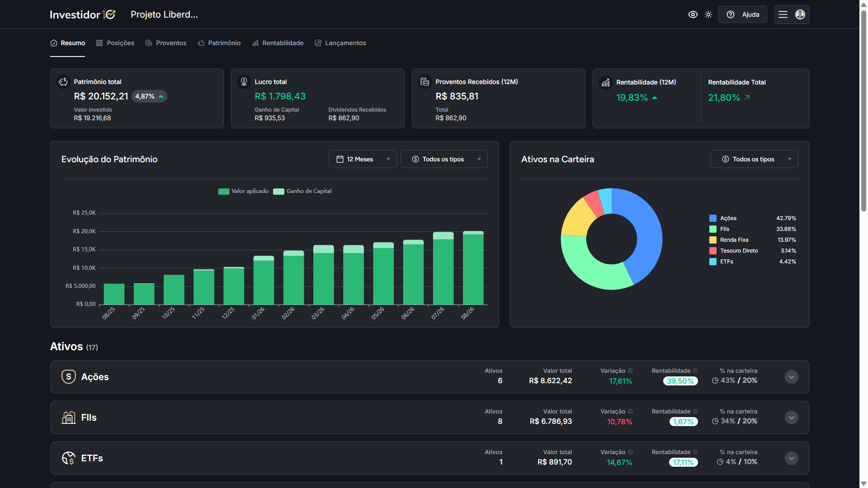This screenshot has width=868, height=488.
Task: Click the 4,87% patrimônio variation badge
Action: coord(149,96)
